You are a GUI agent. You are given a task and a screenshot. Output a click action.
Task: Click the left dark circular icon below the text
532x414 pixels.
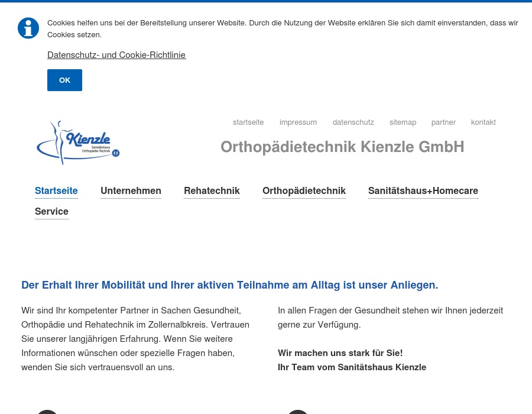47,412
